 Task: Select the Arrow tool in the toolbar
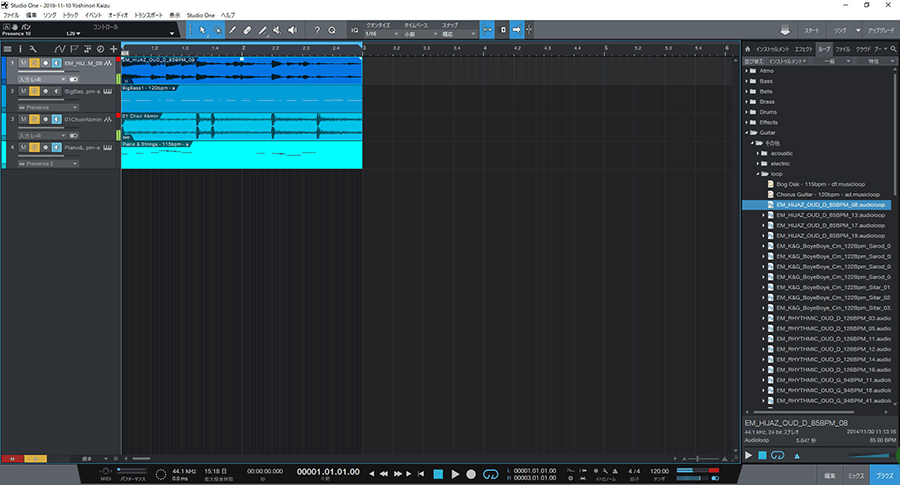(202, 30)
